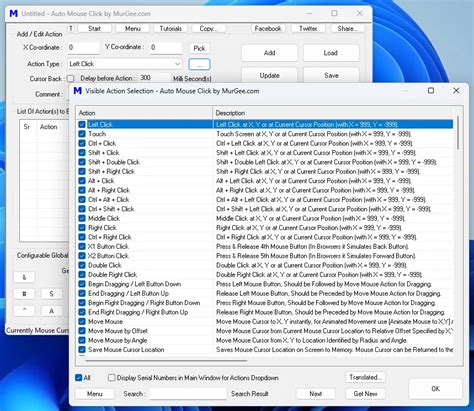
Task: Click the Copy... button in main window
Action: tap(209, 28)
